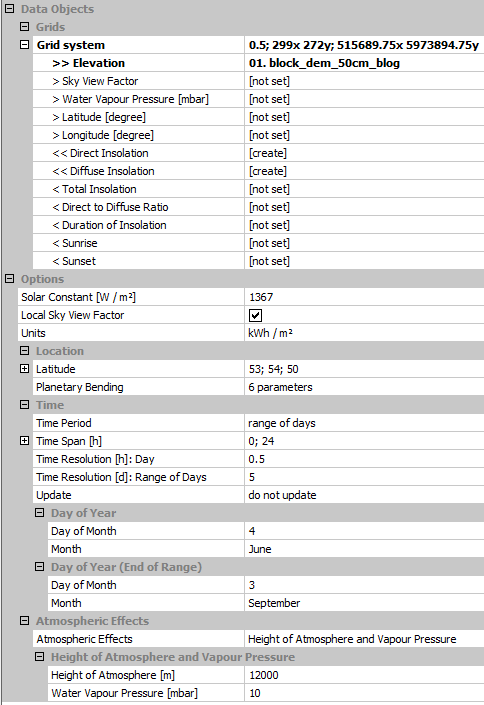Collapse the Grids group
The width and height of the screenshot is (484, 705).
pyautogui.click(x=25, y=27)
